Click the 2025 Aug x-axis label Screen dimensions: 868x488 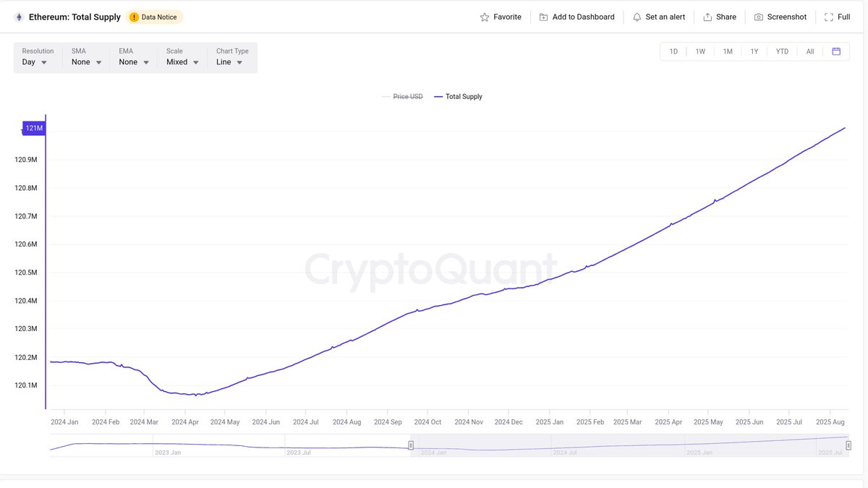click(830, 421)
